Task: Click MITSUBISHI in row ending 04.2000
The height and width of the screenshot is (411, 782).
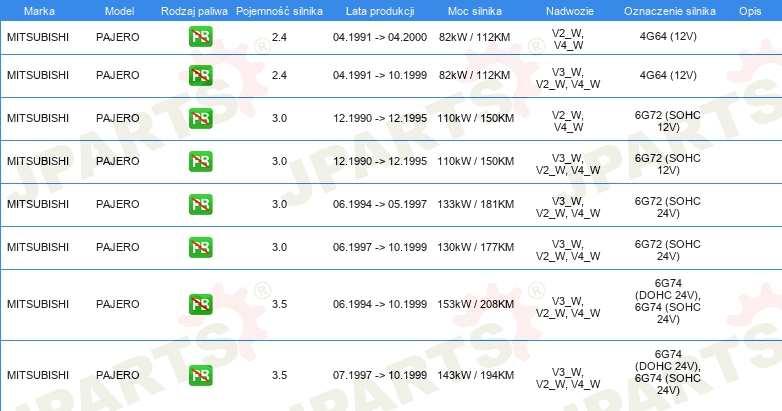Action: coord(38,37)
